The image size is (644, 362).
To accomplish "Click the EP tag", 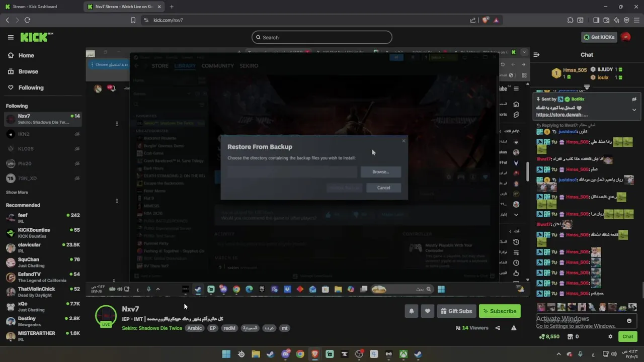I will [x=213, y=328].
